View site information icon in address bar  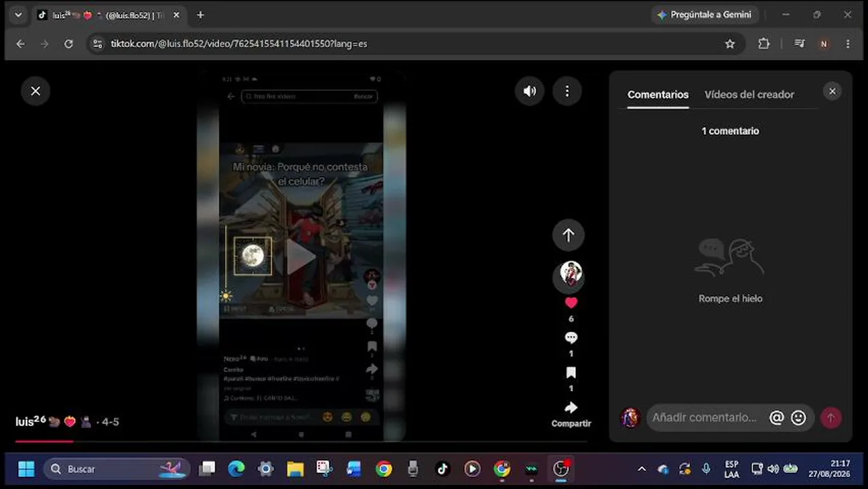tap(97, 43)
